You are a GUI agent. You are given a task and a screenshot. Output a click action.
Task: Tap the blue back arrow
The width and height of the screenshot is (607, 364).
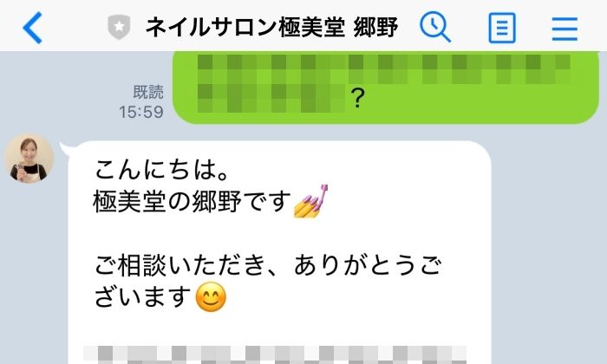(32, 28)
